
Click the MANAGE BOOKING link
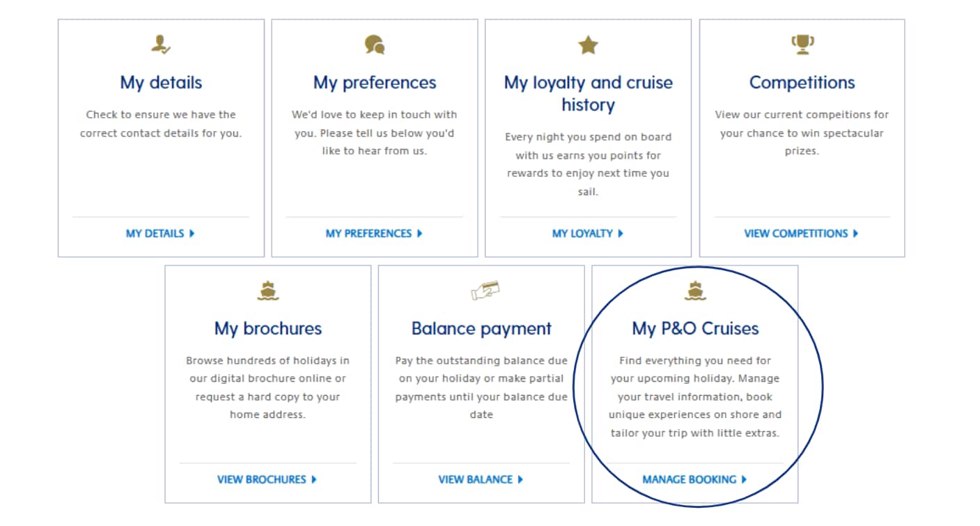[x=694, y=479]
